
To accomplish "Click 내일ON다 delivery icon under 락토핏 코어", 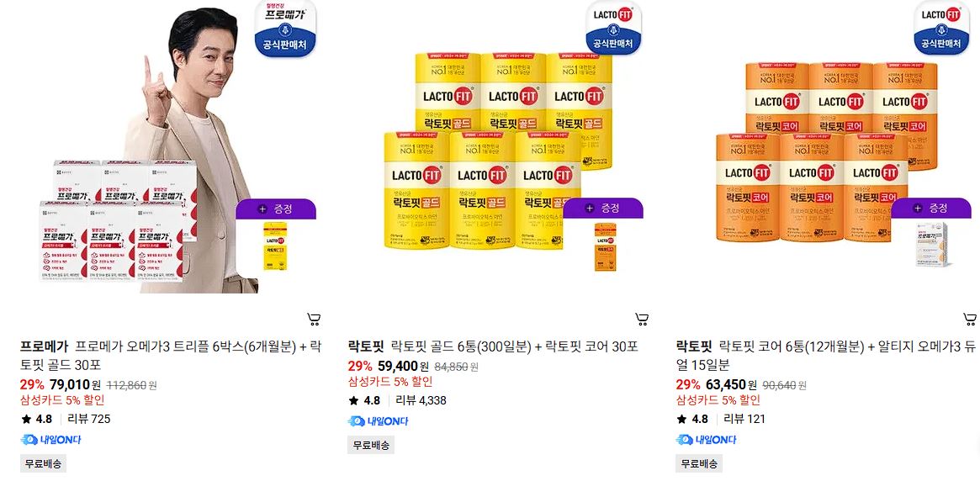I will [x=707, y=440].
